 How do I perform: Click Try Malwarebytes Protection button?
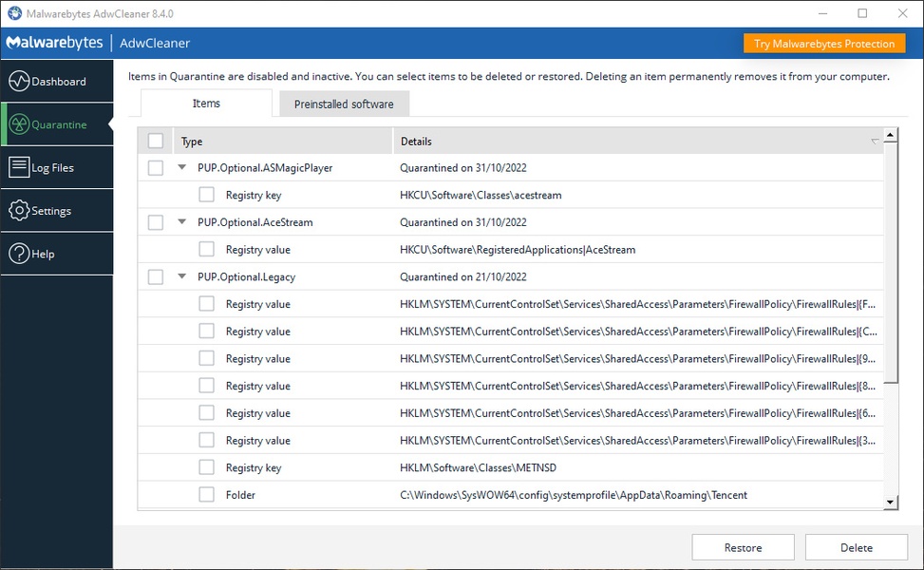[x=824, y=44]
